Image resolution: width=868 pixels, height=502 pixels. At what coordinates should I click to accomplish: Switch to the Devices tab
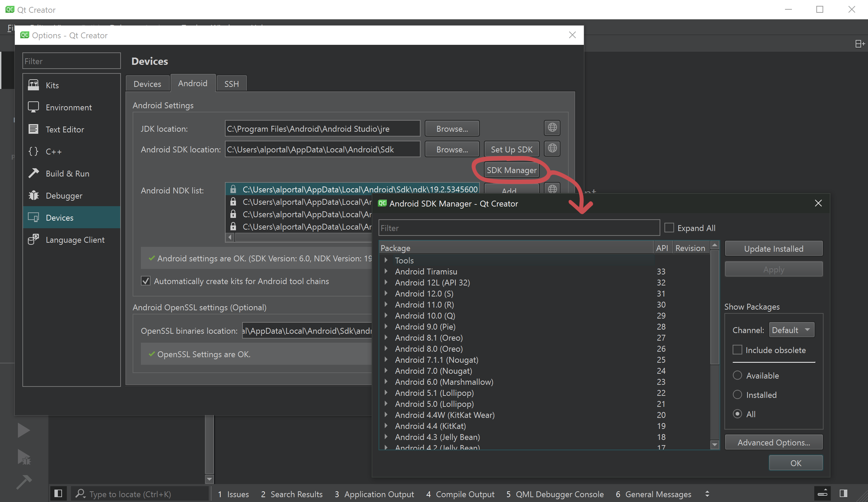147,84
